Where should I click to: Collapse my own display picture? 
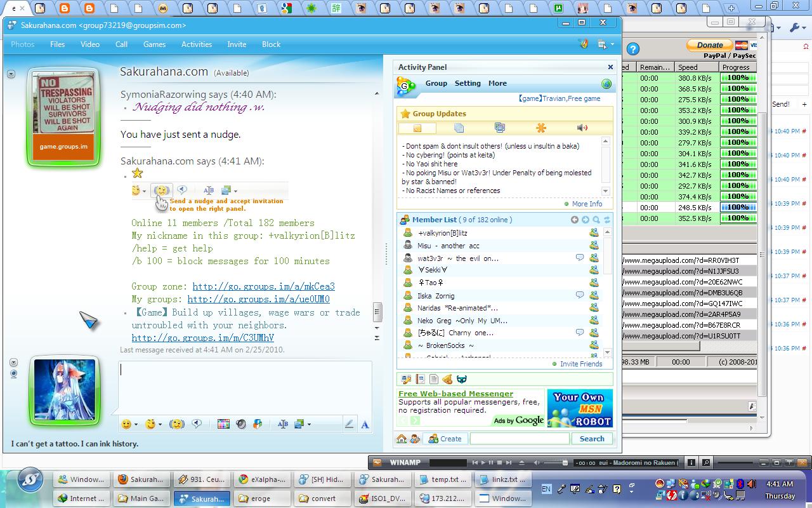click(13, 363)
